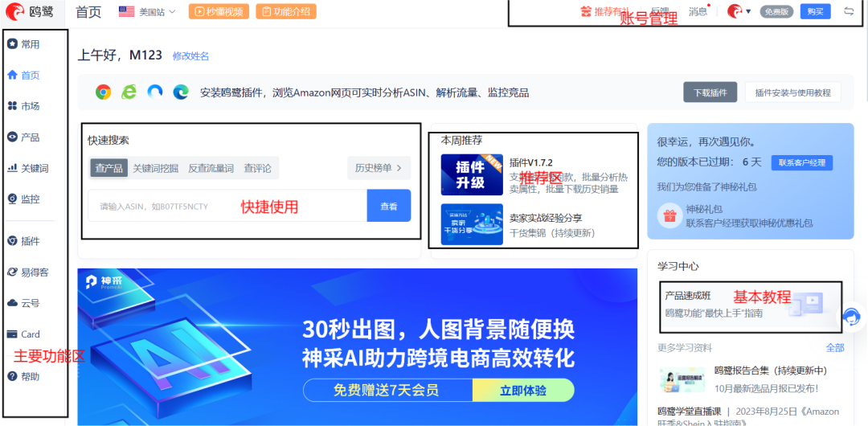
Task: Switch to the 关键词挖掘 tab
Action: (156, 169)
